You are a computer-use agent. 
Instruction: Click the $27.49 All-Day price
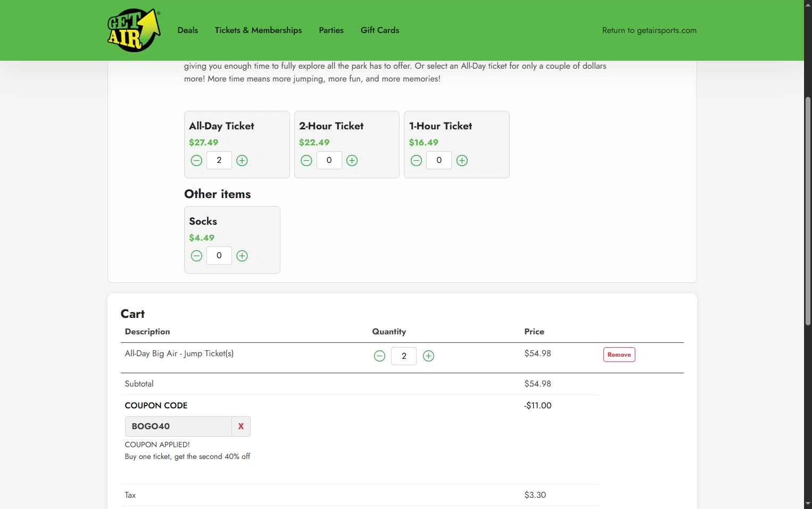203,143
